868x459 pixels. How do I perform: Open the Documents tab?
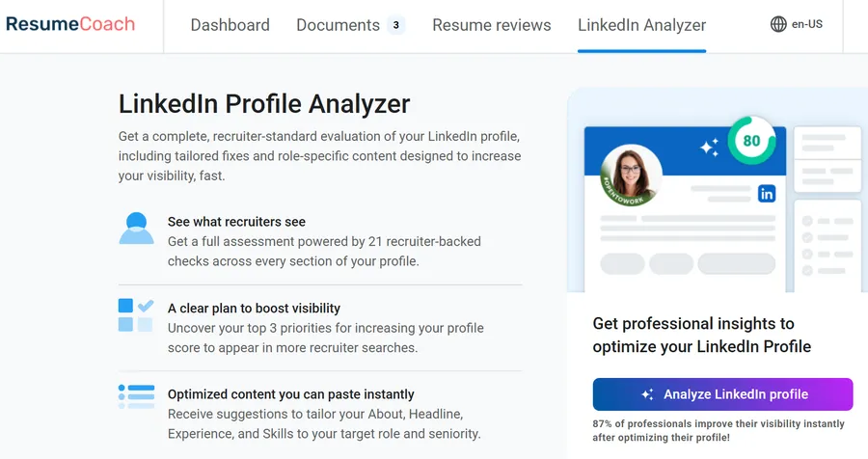pyautogui.click(x=339, y=25)
